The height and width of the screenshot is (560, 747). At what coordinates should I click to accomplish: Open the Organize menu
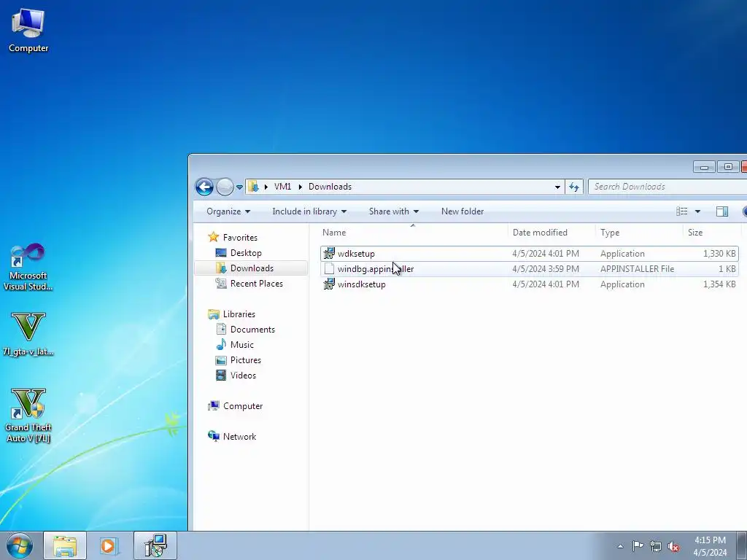[228, 211]
